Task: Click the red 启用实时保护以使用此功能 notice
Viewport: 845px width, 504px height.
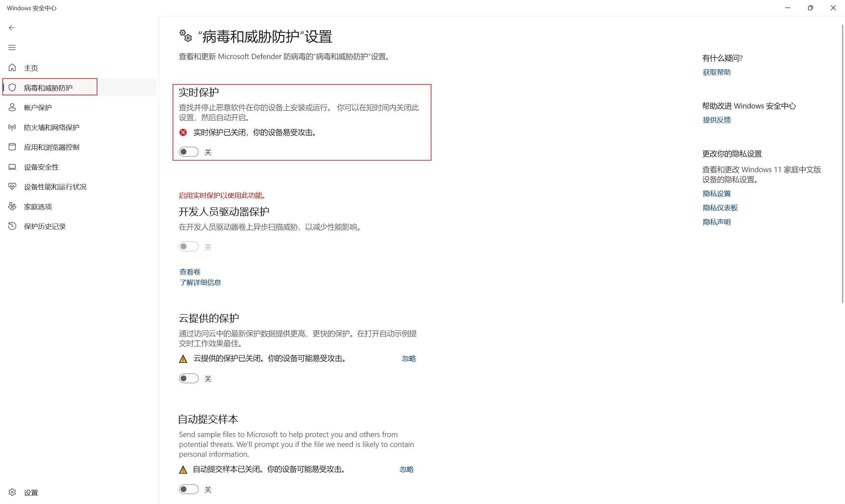Action: tap(222, 196)
